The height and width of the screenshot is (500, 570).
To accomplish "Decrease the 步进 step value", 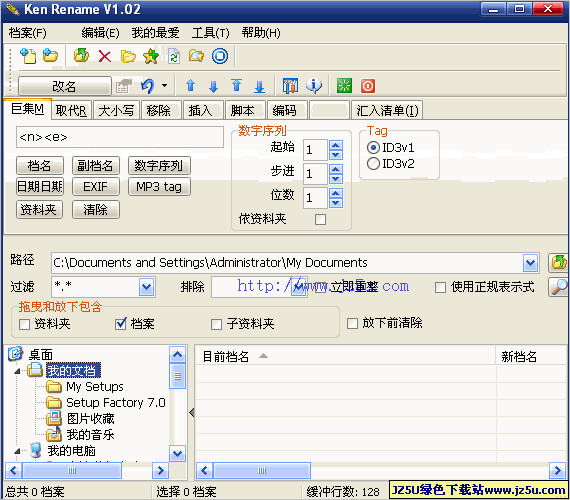I will [336, 179].
